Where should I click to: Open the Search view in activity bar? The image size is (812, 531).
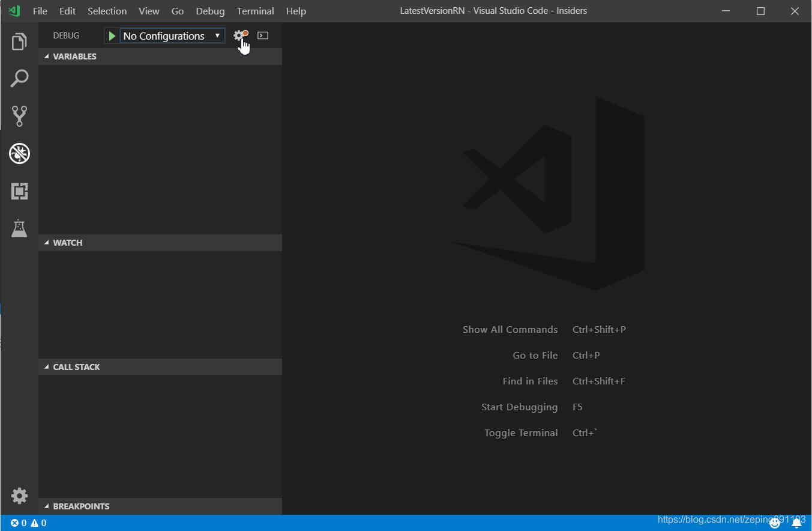pos(19,79)
